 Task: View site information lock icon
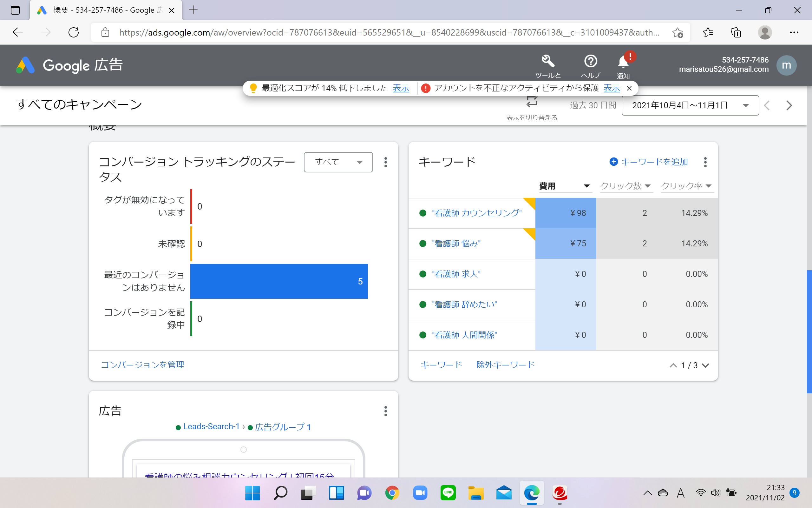click(105, 33)
